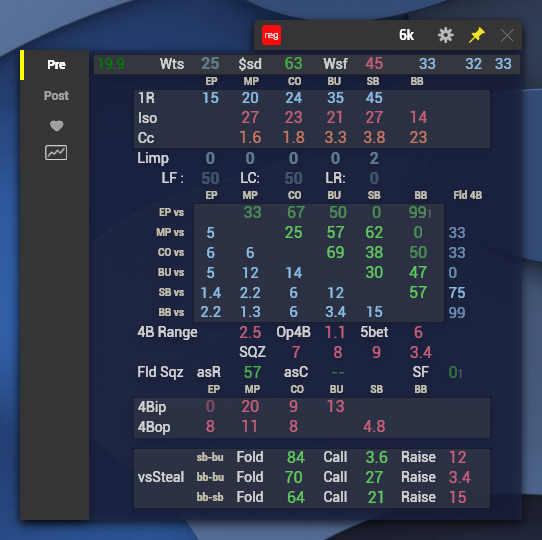Click SB vs Fld 4B value 75
Viewport: 542px width, 540px height.
(x=457, y=293)
